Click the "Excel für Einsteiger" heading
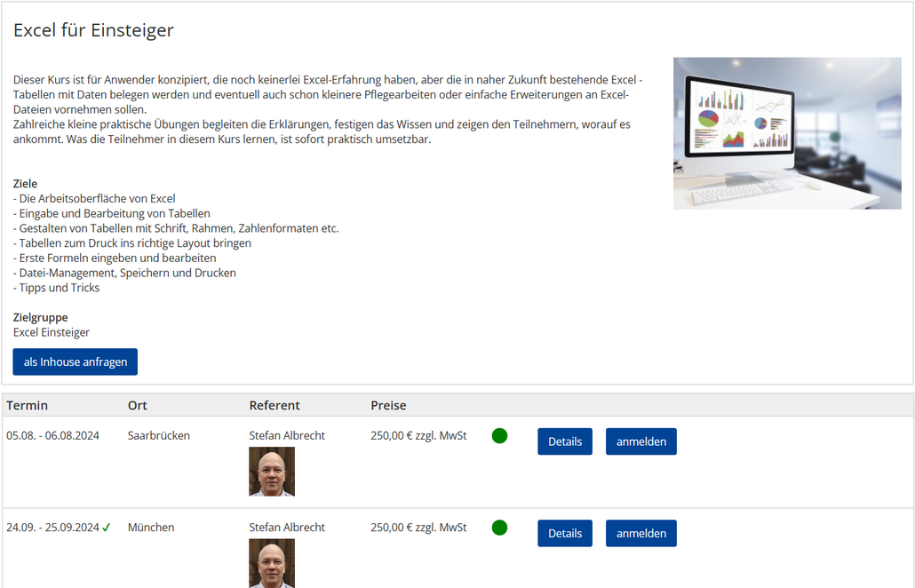 (x=93, y=30)
